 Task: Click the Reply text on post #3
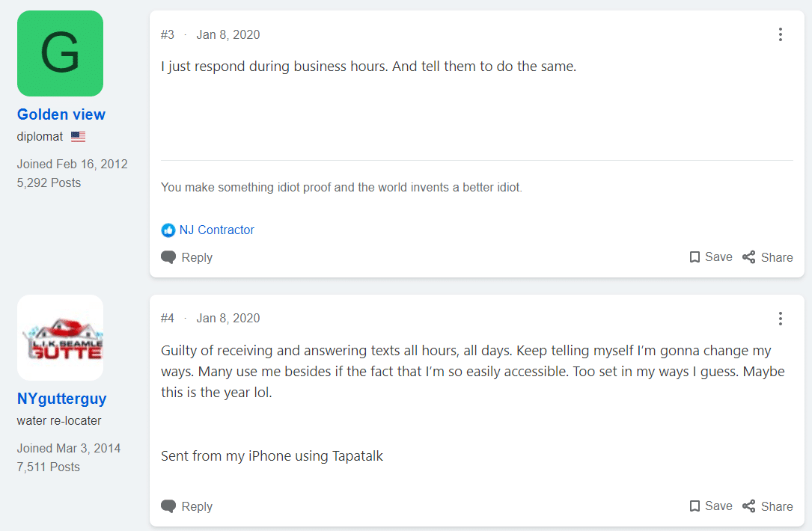197,258
